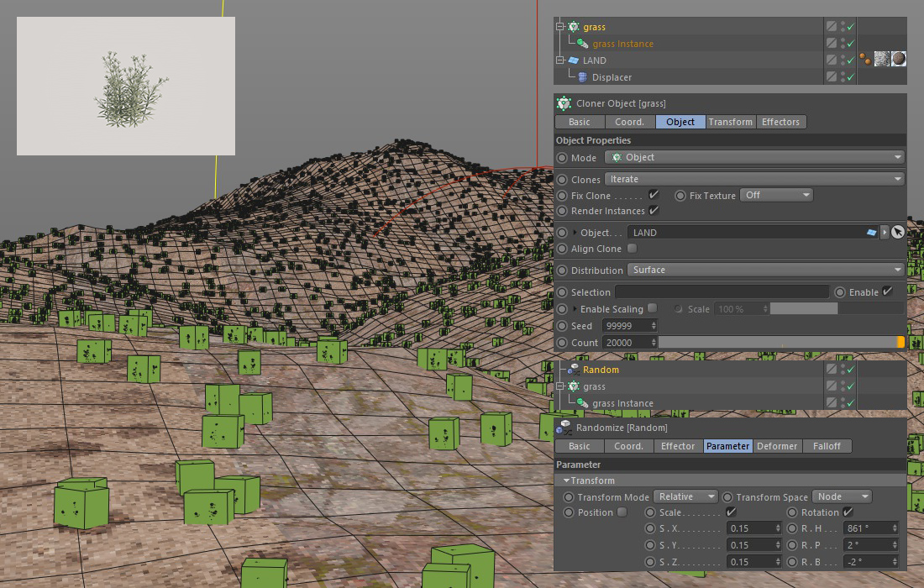924x588 pixels.
Task: Toggle the Enable Scaling checkbox
Action: (652, 308)
